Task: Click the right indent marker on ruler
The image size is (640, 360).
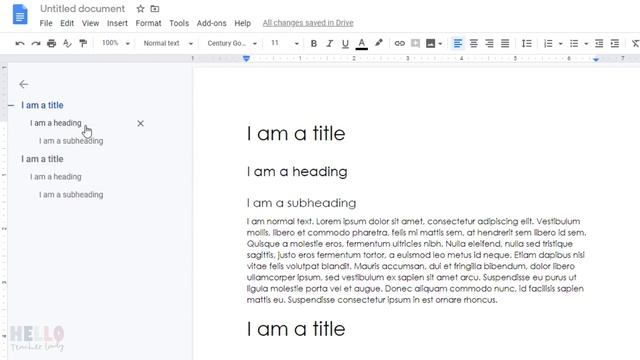Action: (596, 60)
